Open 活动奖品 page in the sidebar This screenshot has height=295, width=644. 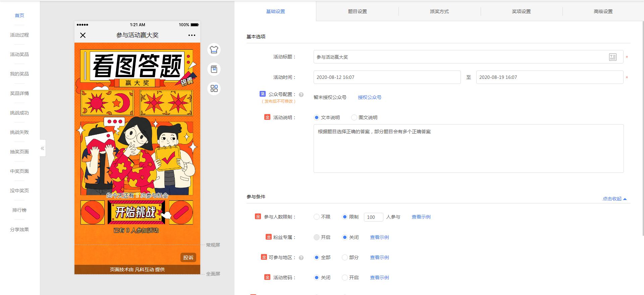tap(19, 54)
